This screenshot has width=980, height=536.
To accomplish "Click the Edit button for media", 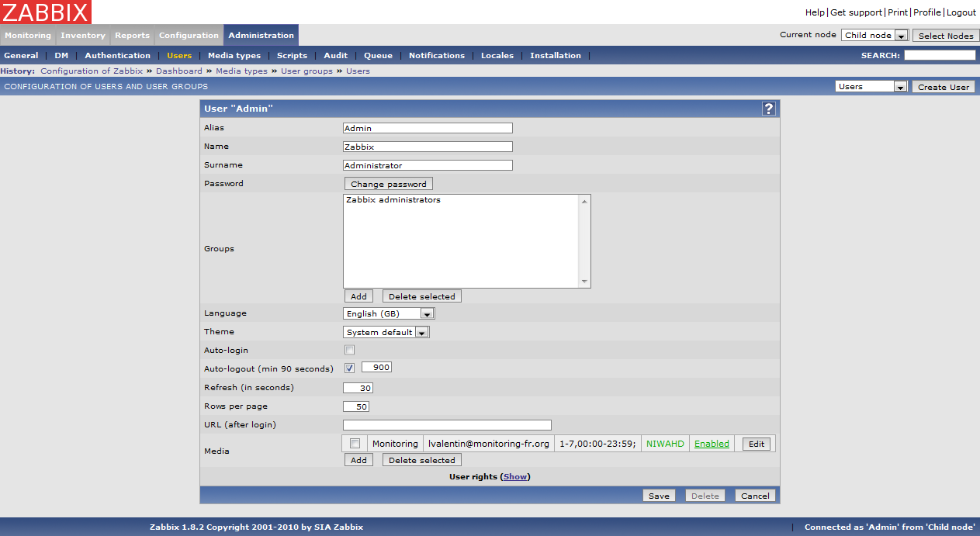I will coord(756,444).
